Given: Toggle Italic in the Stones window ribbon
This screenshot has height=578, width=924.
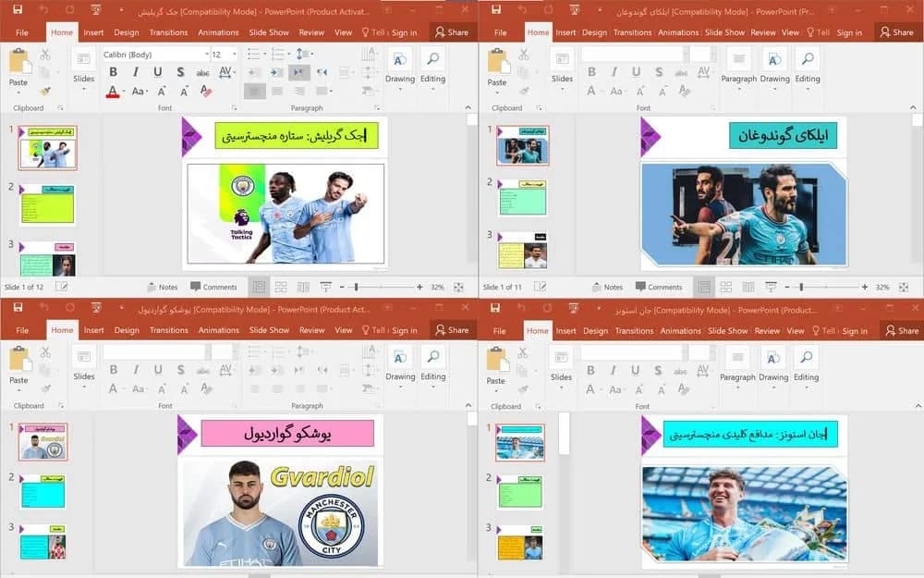Looking at the screenshot, I should click(x=613, y=371).
